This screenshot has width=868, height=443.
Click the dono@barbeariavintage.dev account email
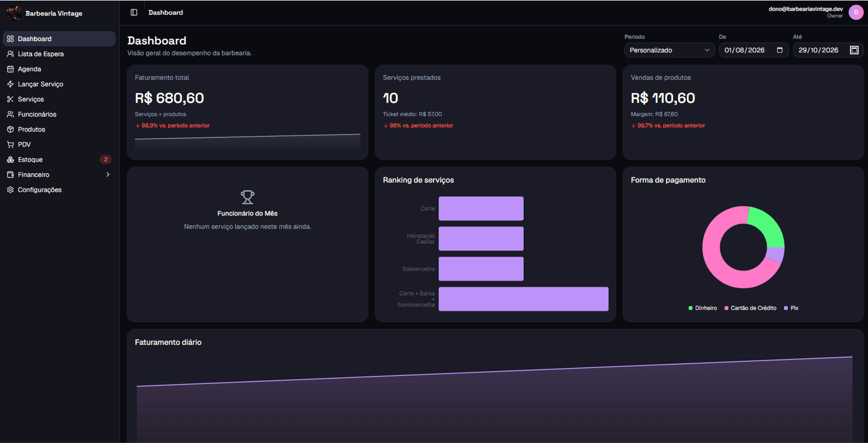pos(806,9)
